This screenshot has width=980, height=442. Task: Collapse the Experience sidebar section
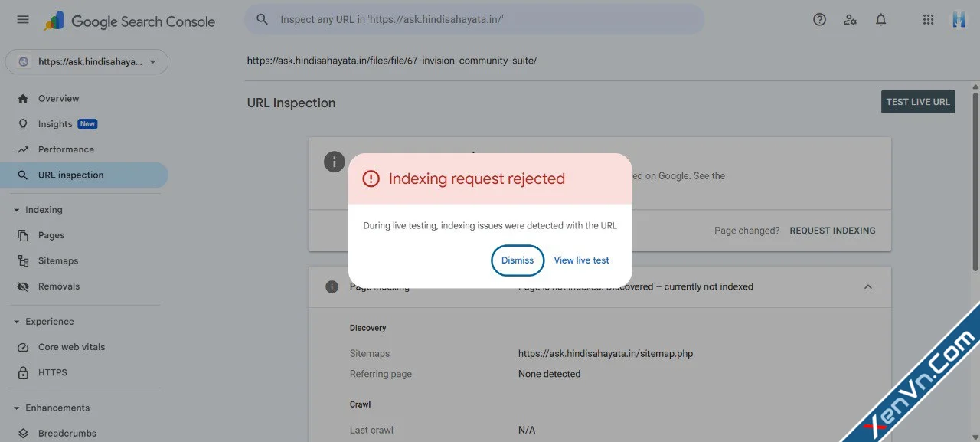[x=17, y=322]
